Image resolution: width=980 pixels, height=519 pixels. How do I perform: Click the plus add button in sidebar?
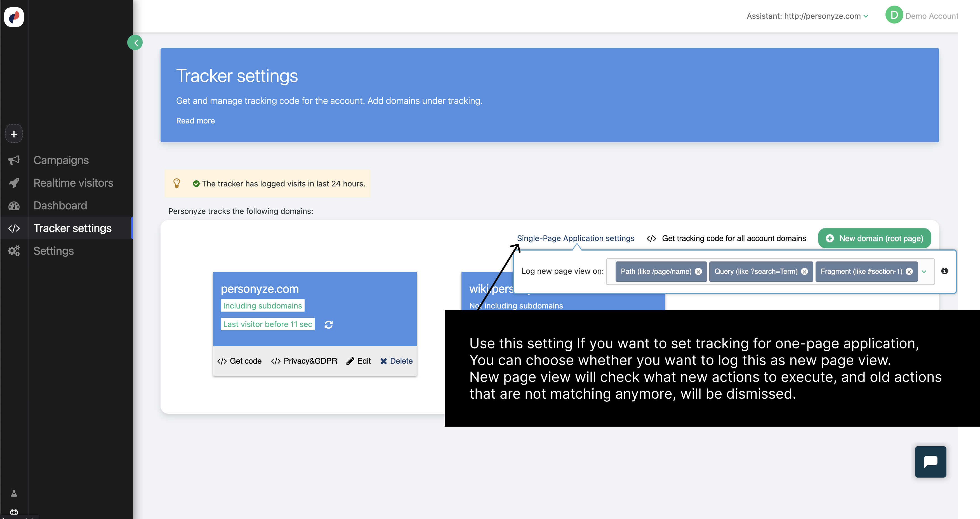pyautogui.click(x=14, y=134)
